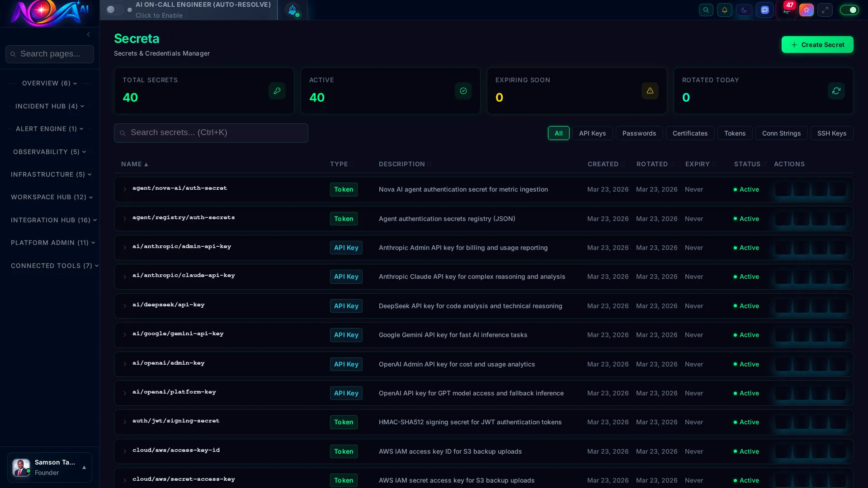Click the Create Secret button
This screenshot has width=868, height=488.
(817, 44)
